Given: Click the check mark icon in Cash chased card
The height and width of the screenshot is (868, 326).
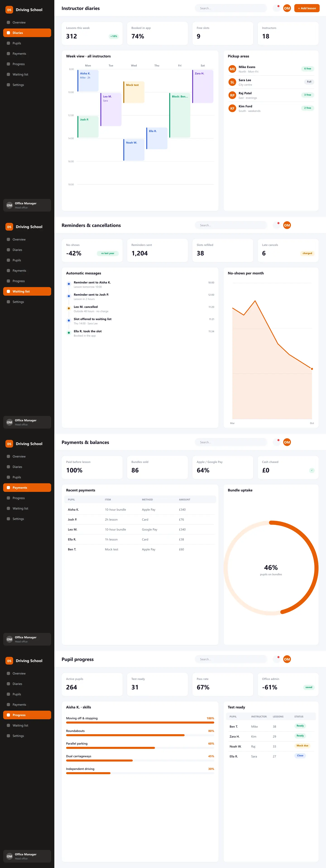Looking at the screenshot, I should click(312, 470).
